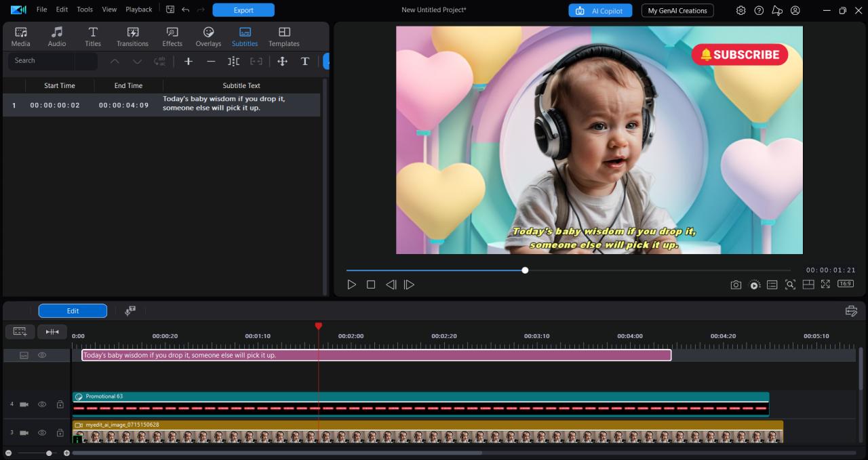Viewport: 868px width, 460px height.
Task: Toggle visibility of track 4
Action: click(x=42, y=404)
